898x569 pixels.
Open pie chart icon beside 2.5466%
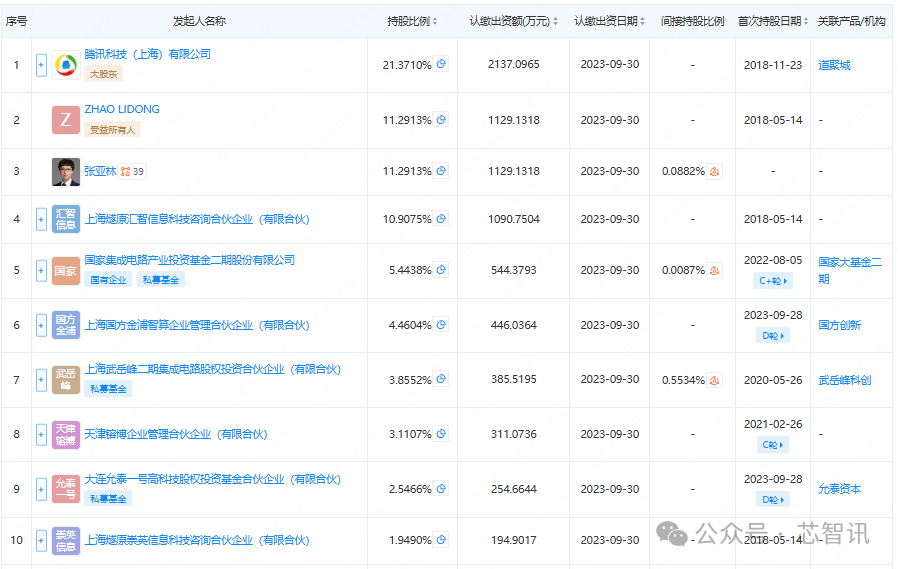pos(441,488)
